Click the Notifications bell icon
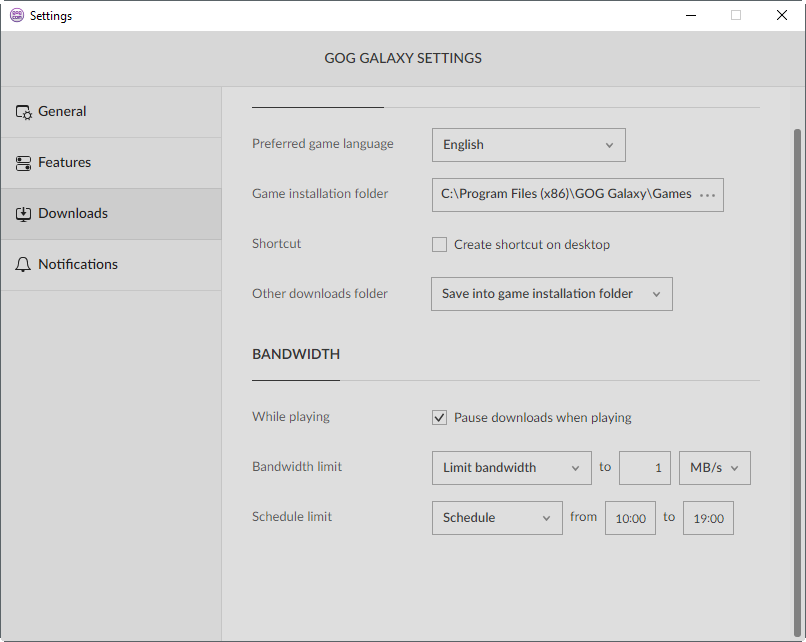Image resolution: width=806 pixels, height=642 pixels. (23, 264)
